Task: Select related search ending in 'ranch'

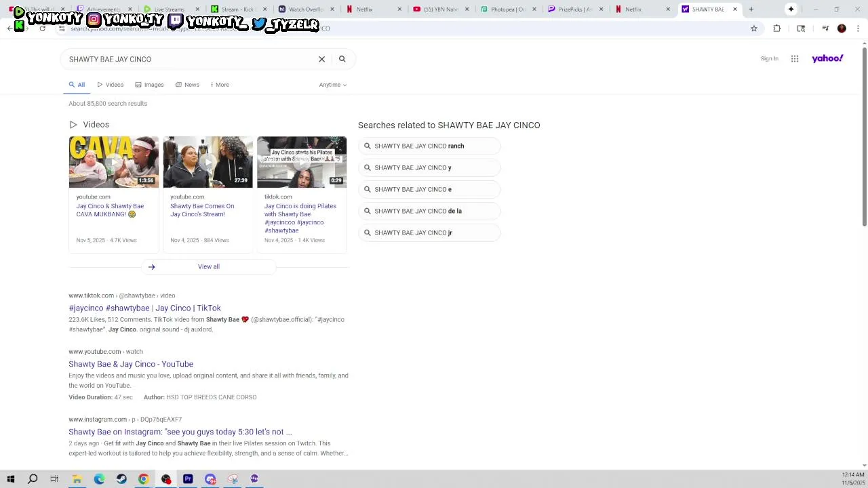Action: (429, 146)
